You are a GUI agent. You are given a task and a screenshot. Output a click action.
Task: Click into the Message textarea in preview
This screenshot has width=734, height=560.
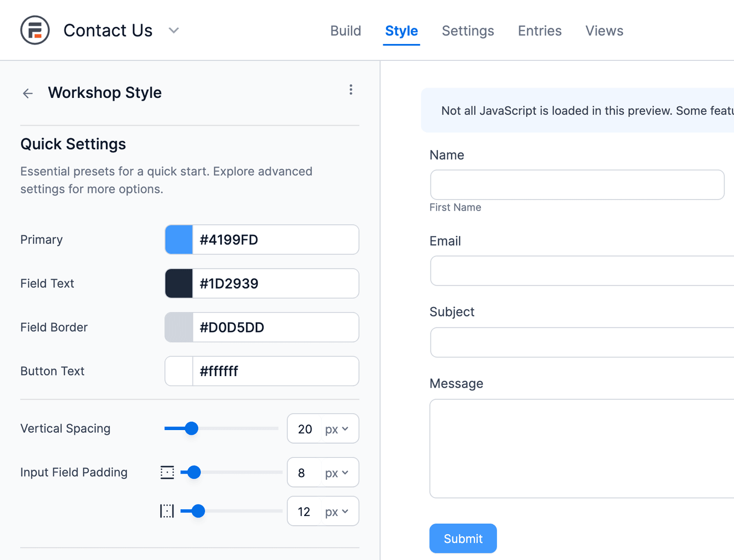[582, 448]
